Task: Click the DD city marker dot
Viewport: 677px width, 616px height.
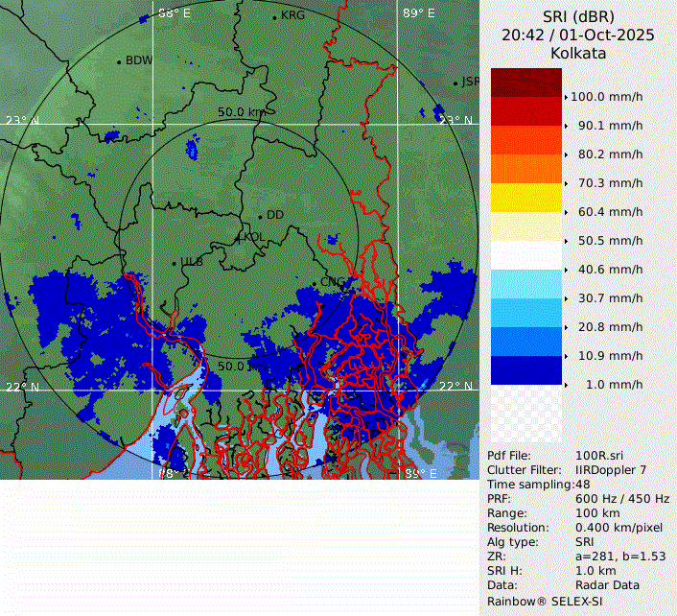Action: point(260,216)
